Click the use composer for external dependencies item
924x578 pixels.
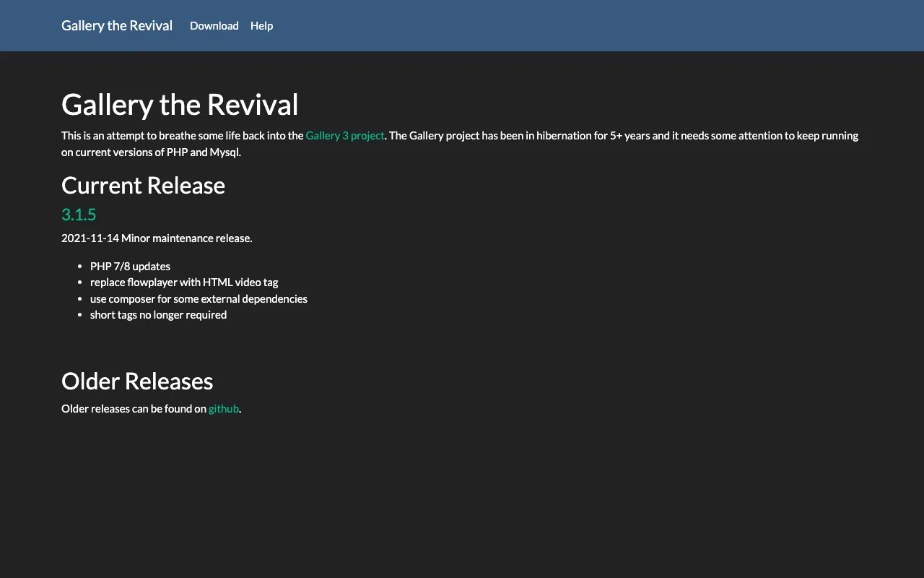click(199, 299)
